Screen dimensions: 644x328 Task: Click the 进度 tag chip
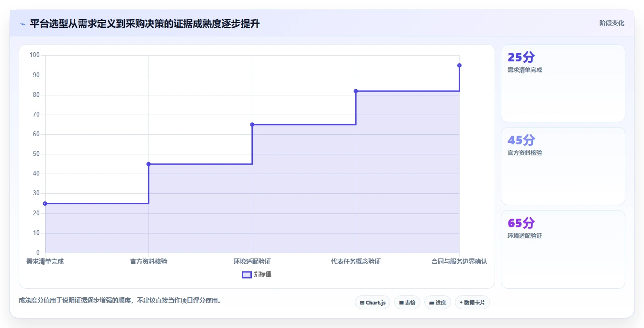(437, 303)
